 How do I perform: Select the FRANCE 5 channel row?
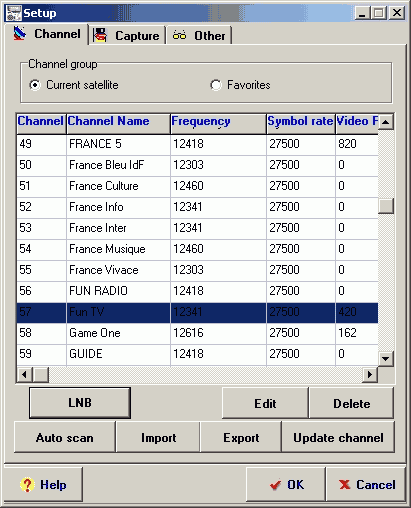pyautogui.click(x=197, y=144)
